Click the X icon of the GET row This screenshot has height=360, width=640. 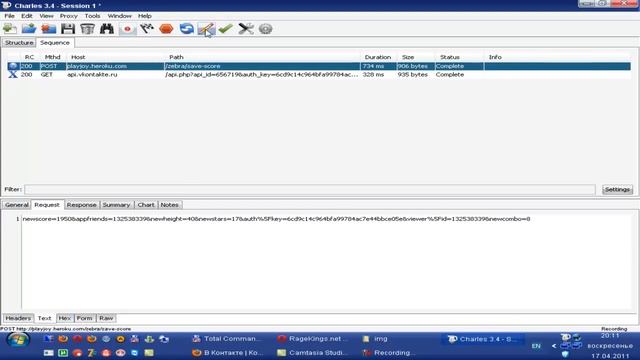[x=13, y=75]
